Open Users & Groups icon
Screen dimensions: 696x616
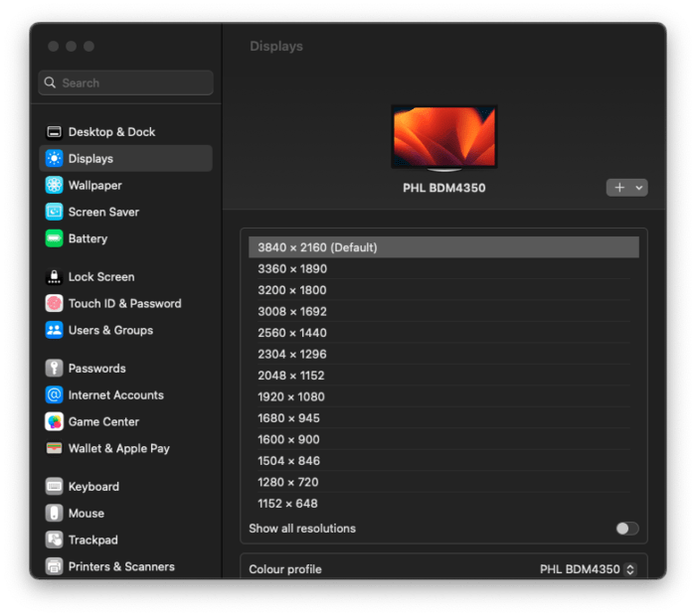[54, 330]
